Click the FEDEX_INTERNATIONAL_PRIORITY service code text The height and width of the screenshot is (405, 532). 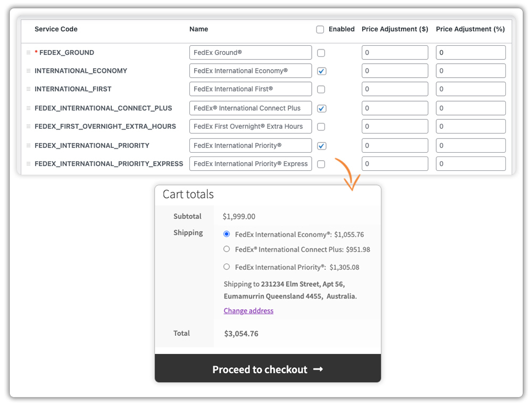click(x=92, y=145)
